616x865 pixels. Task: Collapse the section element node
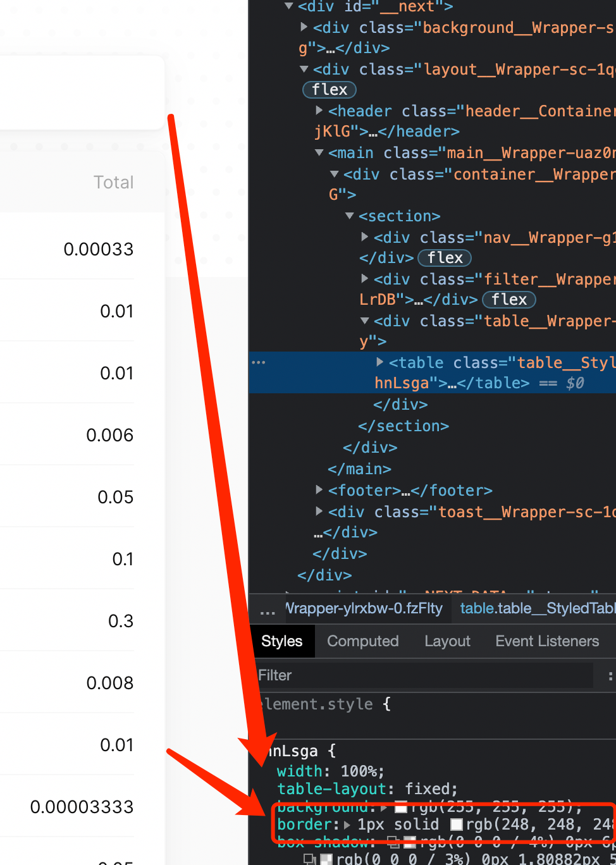(350, 216)
